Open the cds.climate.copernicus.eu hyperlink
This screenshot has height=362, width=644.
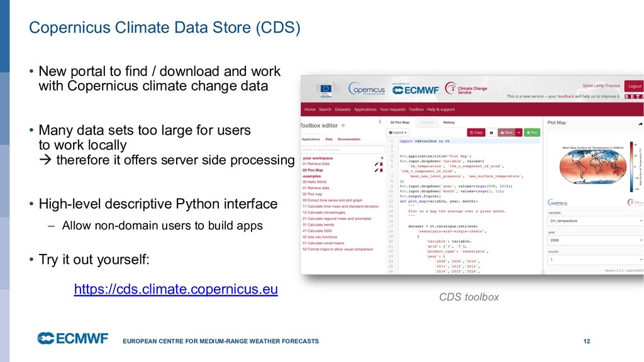click(176, 289)
